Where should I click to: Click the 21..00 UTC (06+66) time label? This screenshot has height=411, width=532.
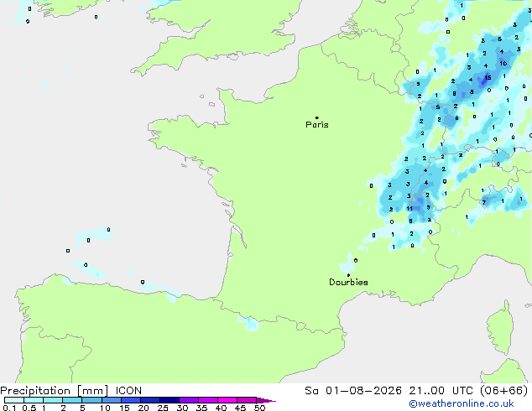(468, 391)
